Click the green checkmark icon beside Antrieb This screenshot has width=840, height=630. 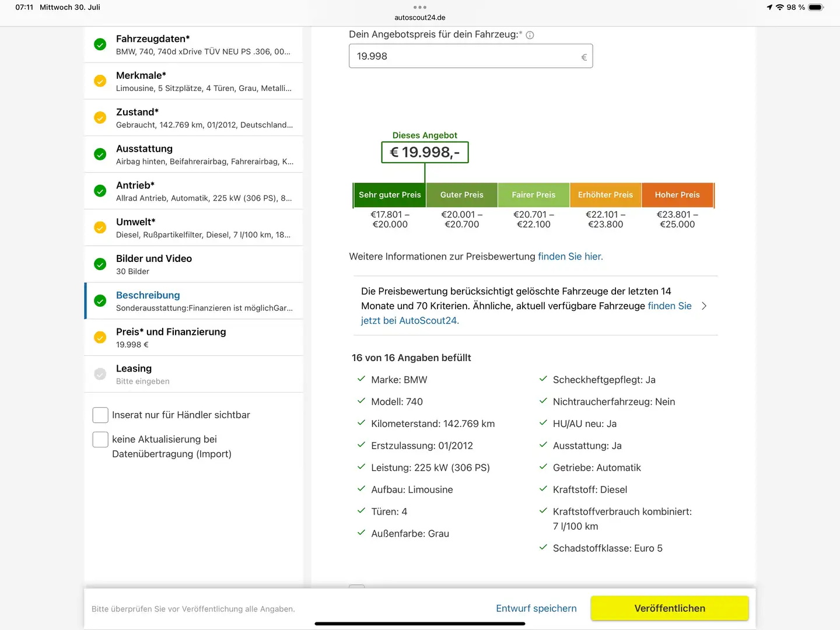(100, 191)
